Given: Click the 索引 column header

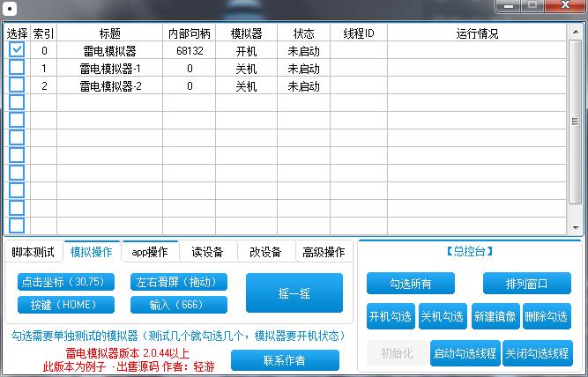Looking at the screenshot, I should (x=43, y=33).
